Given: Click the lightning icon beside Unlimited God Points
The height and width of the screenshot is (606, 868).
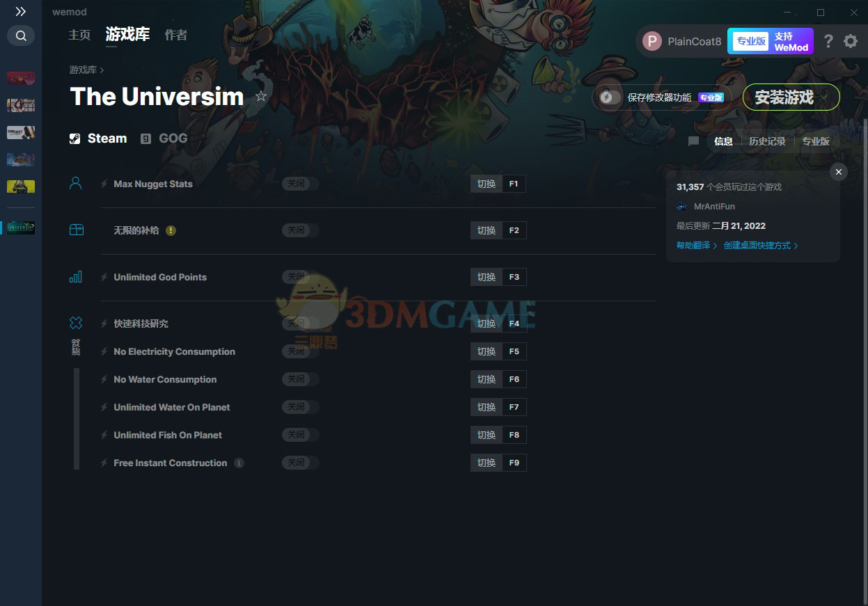Looking at the screenshot, I should [104, 277].
